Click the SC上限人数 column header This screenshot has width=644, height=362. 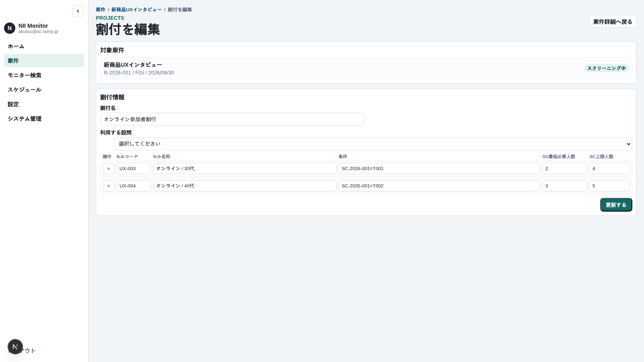coord(601,156)
